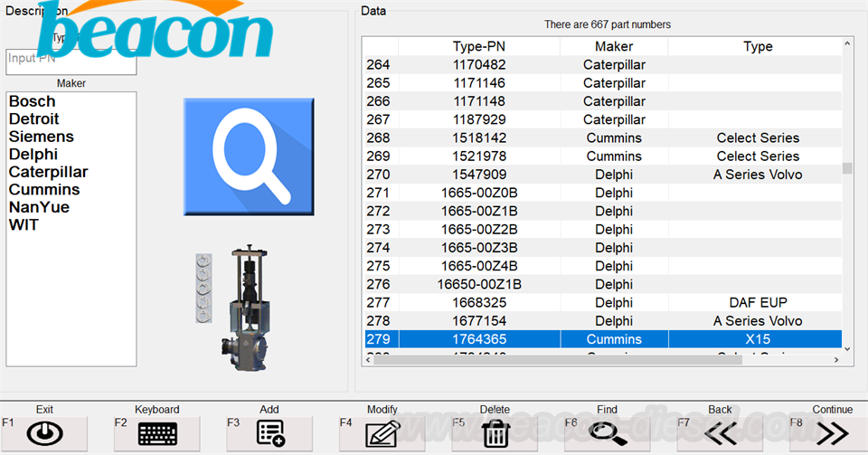Click the Exit power icon
Viewport: 868px width, 455px height.
pos(44,434)
